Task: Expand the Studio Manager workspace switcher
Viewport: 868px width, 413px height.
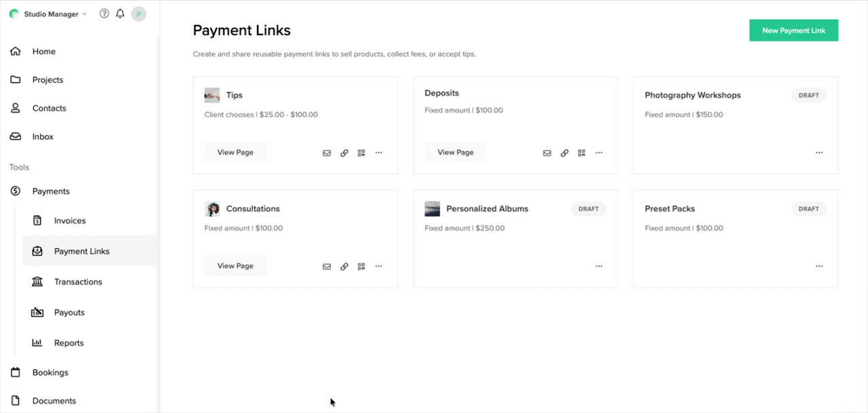Action: pos(47,14)
